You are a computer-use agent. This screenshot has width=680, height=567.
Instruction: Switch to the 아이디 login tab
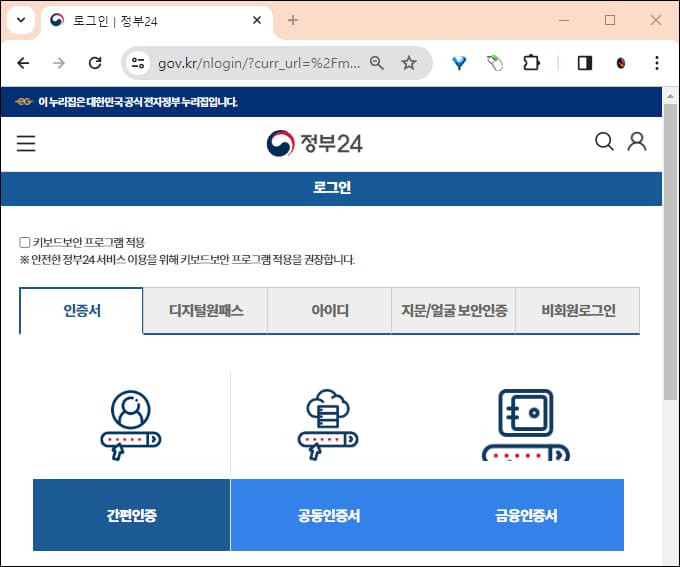pyautogui.click(x=330, y=311)
